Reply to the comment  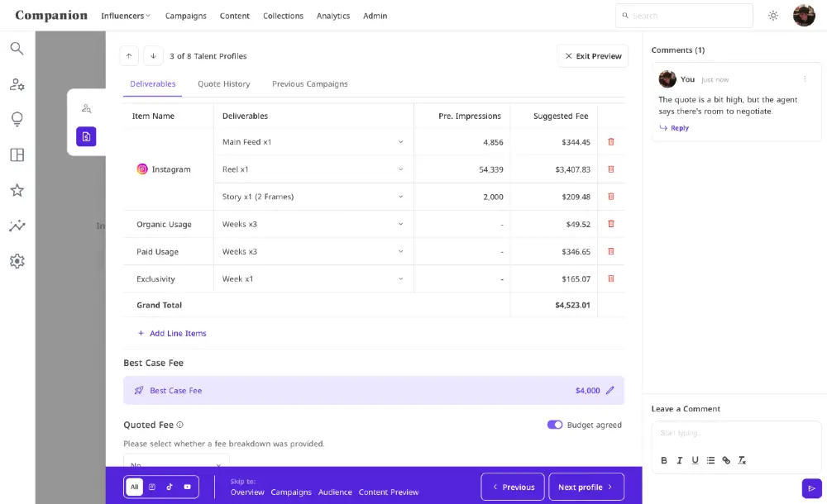coord(674,127)
